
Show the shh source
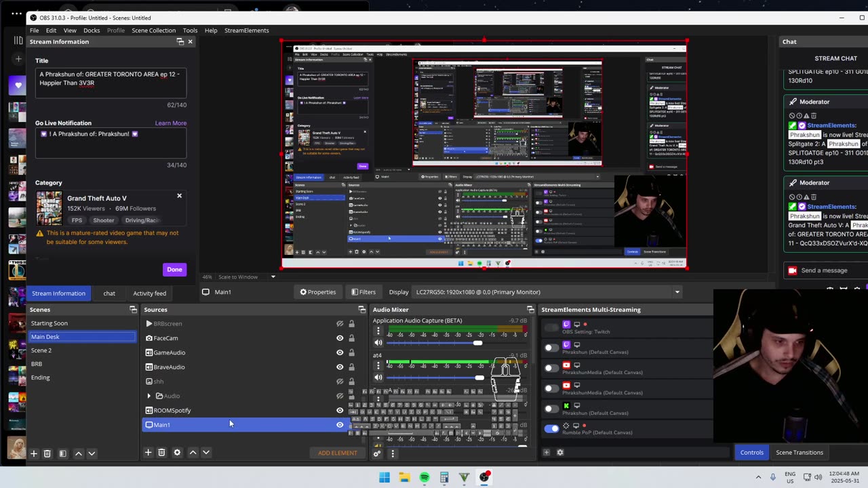click(x=340, y=382)
